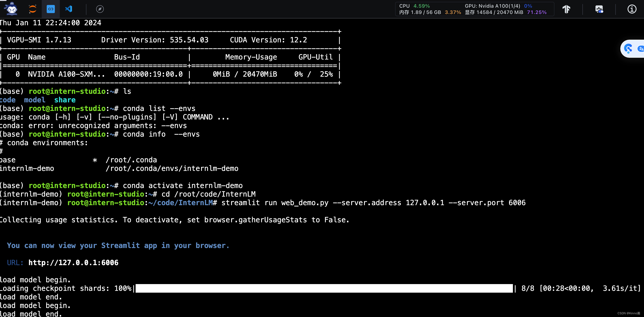Click the 'NVIDIA A100-SXM...' GPU name

(x=66, y=74)
